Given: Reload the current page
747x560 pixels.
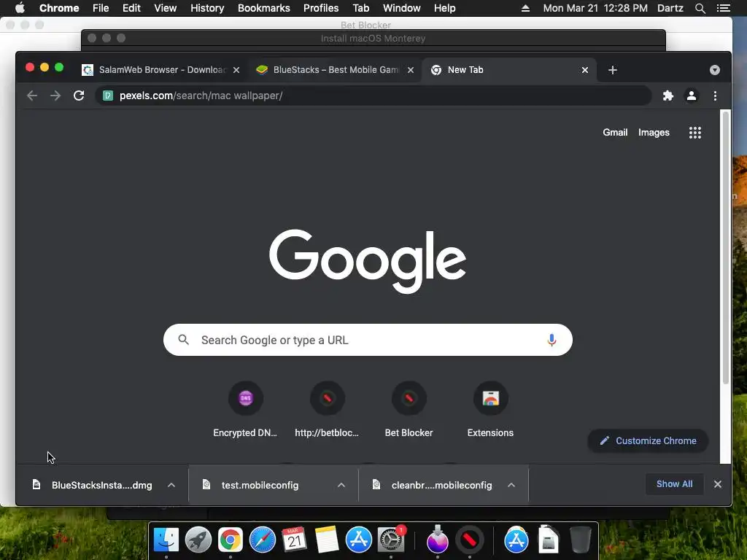Looking at the screenshot, I should (x=79, y=96).
